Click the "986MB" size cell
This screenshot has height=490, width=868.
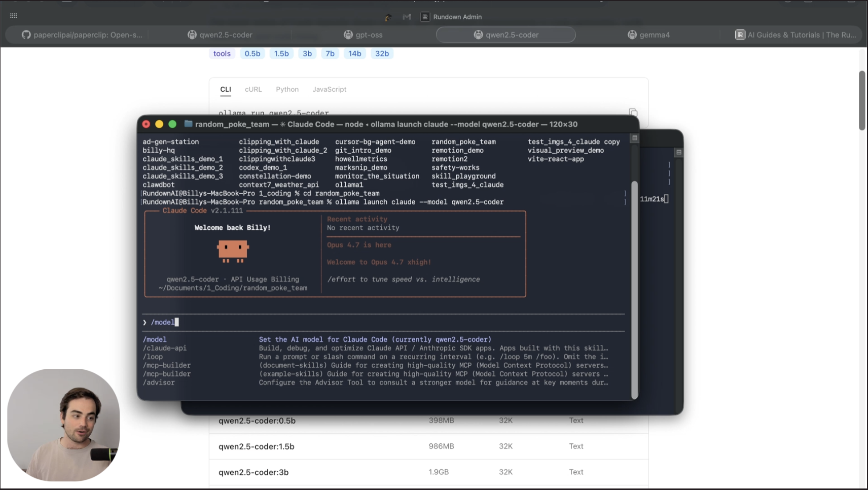[442, 446]
